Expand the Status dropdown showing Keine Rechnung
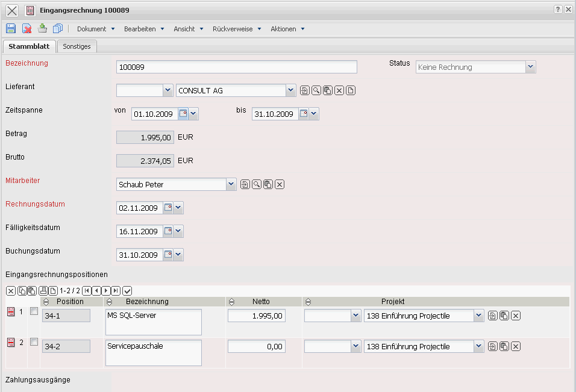The width and height of the screenshot is (576, 392). 530,67
